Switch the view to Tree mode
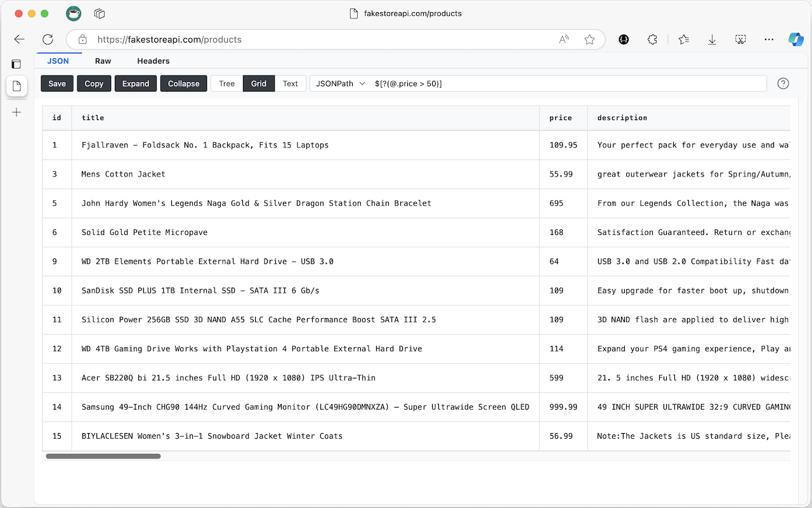 (x=227, y=83)
